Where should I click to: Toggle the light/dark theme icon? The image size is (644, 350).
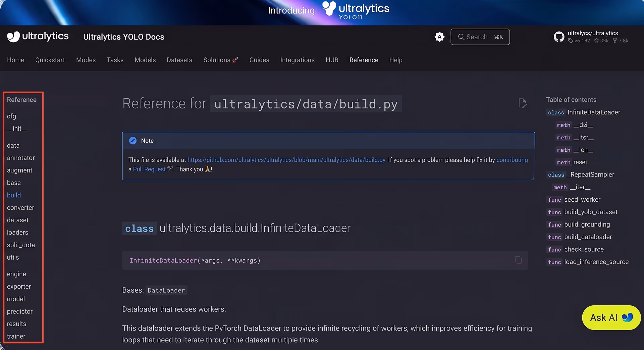pos(439,37)
